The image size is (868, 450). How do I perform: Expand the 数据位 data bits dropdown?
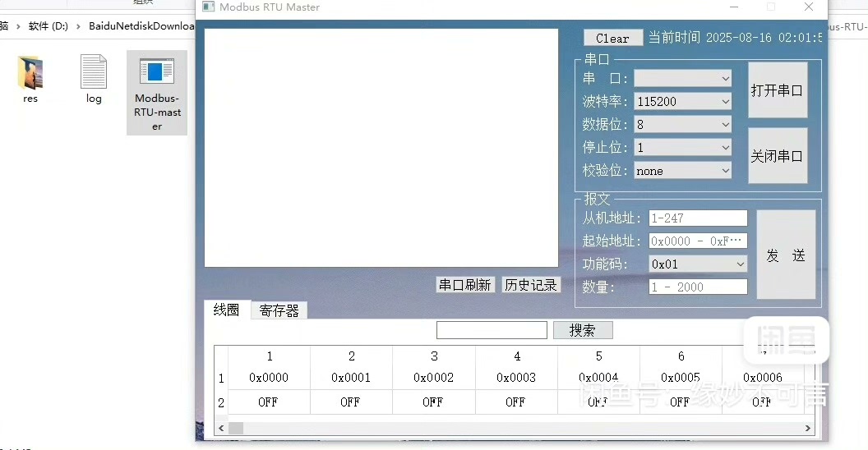pos(682,125)
